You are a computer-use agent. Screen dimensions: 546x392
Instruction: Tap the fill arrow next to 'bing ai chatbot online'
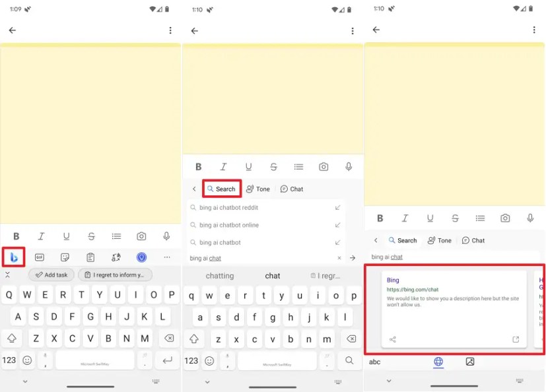coord(337,225)
